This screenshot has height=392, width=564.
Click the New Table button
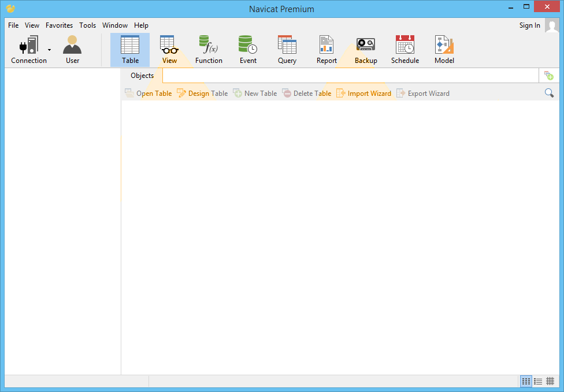(255, 94)
